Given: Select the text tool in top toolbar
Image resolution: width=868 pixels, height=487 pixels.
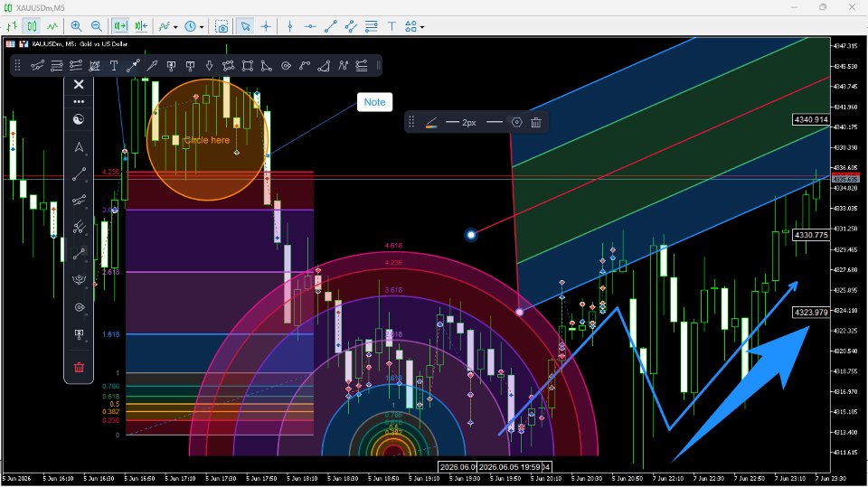Looking at the screenshot, I should click(x=392, y=26).
